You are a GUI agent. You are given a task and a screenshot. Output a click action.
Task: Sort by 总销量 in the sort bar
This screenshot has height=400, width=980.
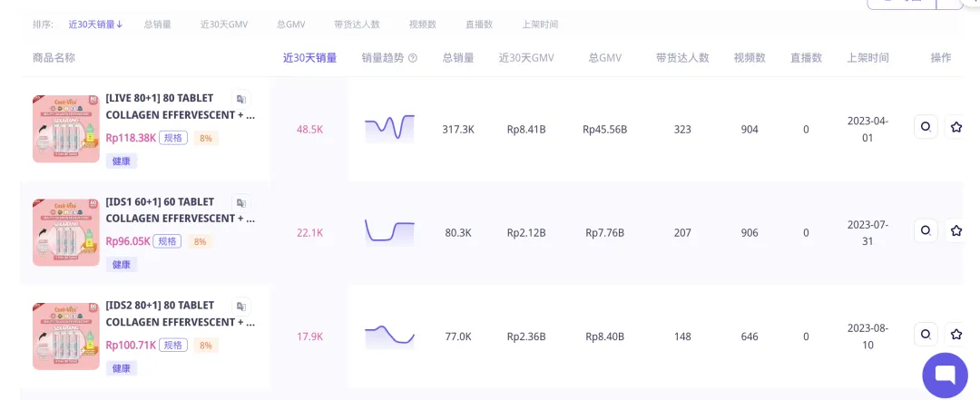click(157, 24)
